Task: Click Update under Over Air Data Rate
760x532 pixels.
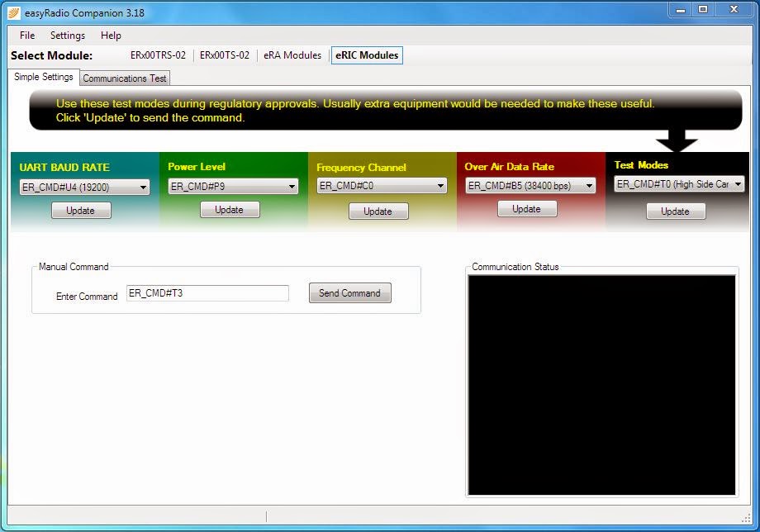Action: point(527,209)
